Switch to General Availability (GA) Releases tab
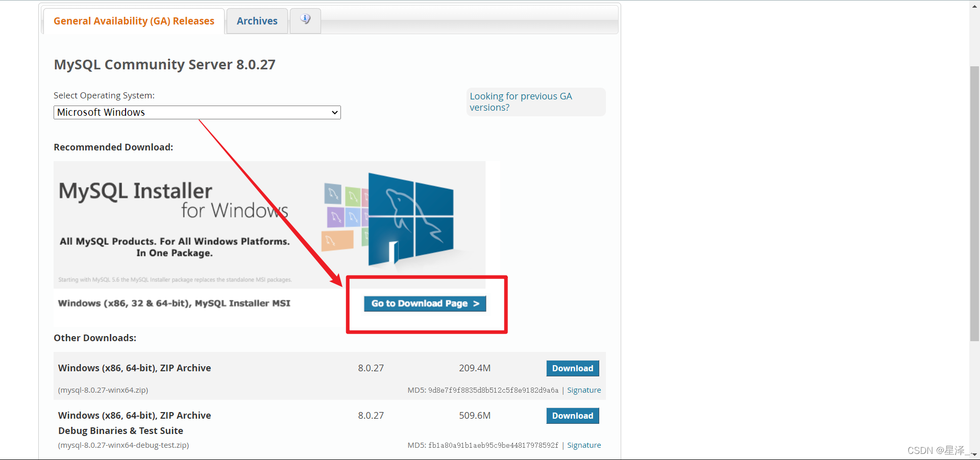This screenshot has width=980, height=460. 134,21
